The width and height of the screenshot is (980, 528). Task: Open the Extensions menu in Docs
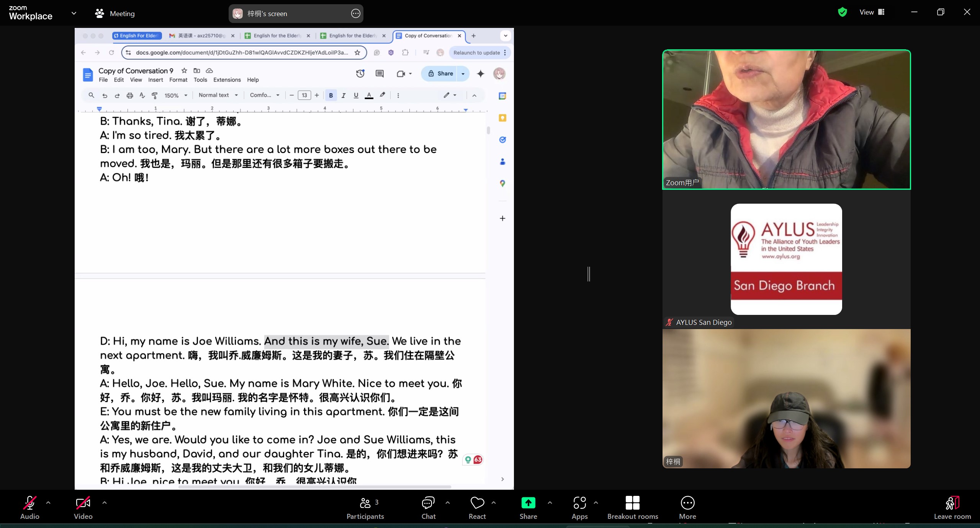(227, 80)
